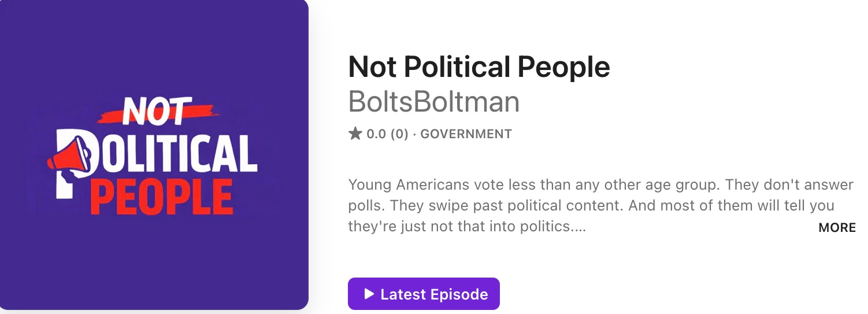Click the "They swipe past political content" line
Viewport: 868px width, 314px height.
(x=485, y=206)
